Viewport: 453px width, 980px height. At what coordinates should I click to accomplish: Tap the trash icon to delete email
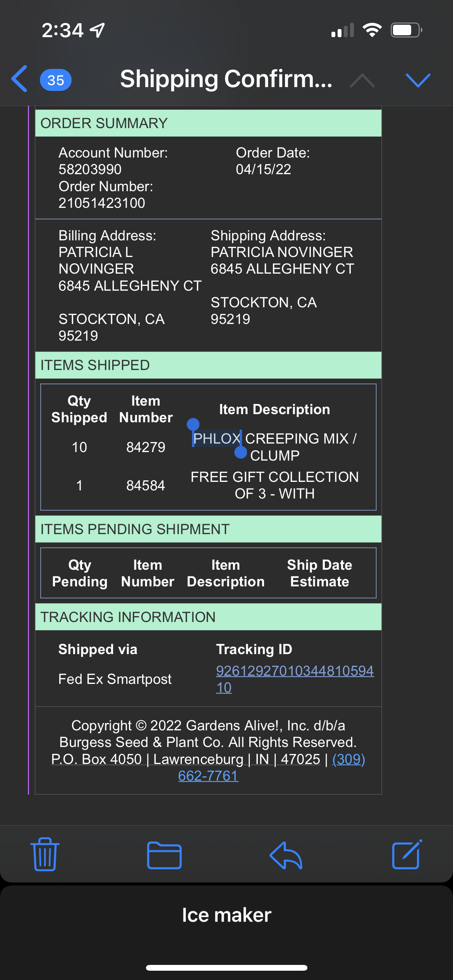(x=45, y=855)
